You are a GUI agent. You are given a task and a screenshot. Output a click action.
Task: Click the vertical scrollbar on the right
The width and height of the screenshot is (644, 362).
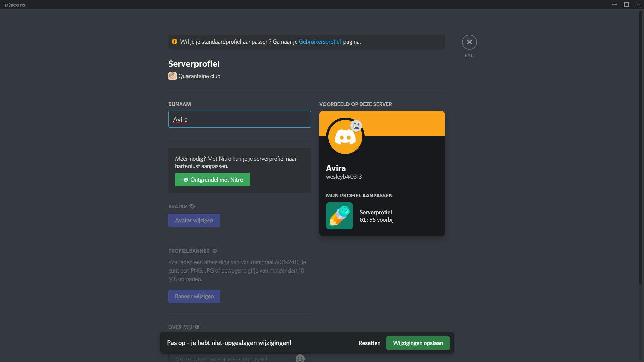pos(640,147)
